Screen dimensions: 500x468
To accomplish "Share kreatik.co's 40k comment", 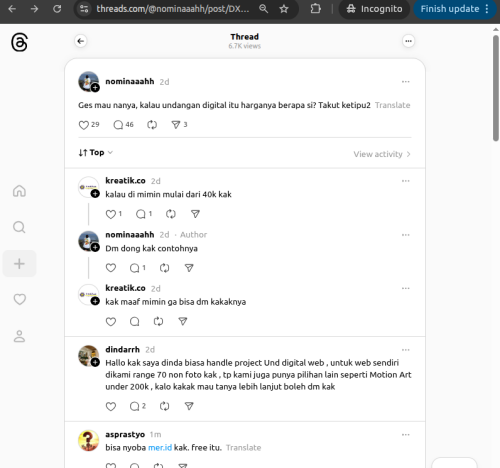I will (x=195, y=214).
